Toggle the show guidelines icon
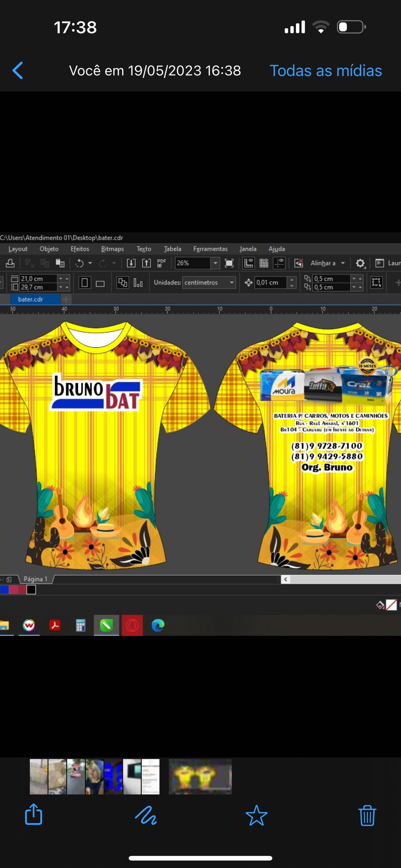Screen dimensions: 401x868 point(279,263)
